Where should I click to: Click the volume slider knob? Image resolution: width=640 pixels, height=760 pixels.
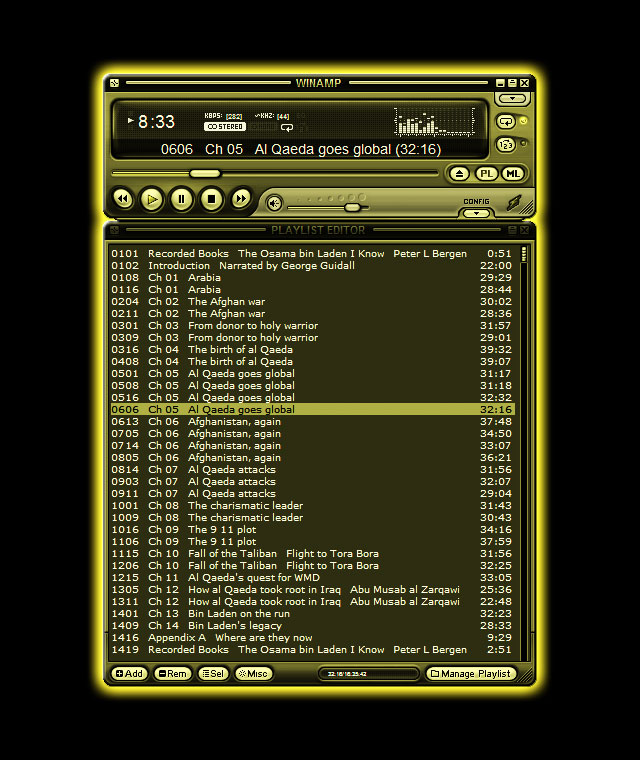(x=352, y=207)
